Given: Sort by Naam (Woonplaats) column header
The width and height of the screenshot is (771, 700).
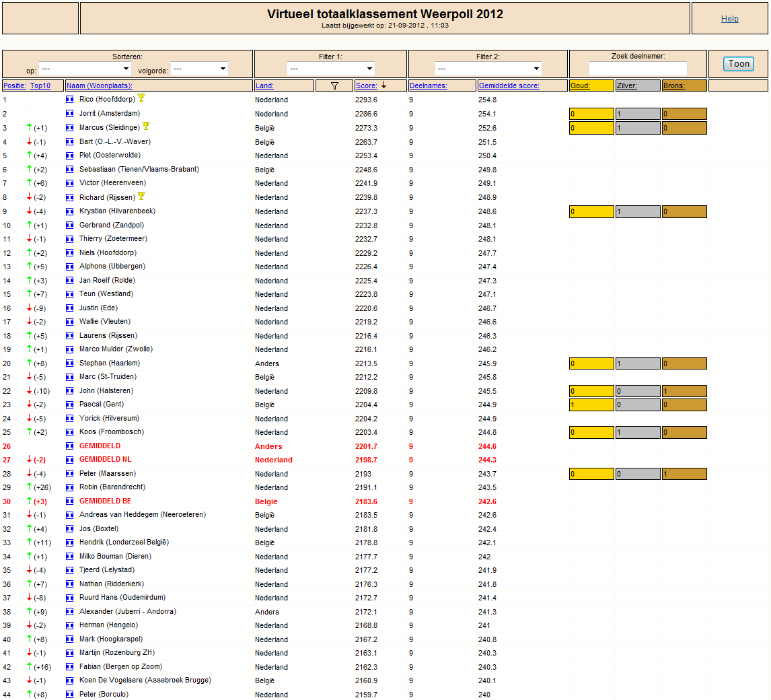Looking at the screenshot, I should coord(100,85).
